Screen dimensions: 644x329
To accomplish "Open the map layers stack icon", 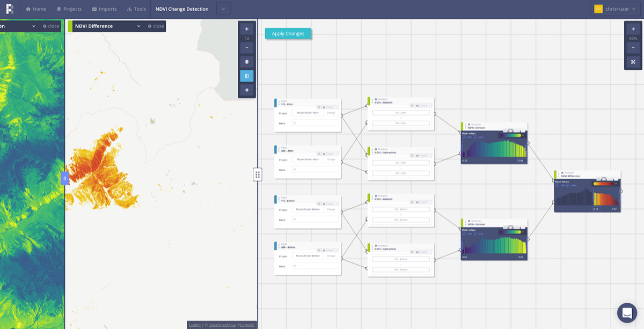I will (x=247, y=62).
